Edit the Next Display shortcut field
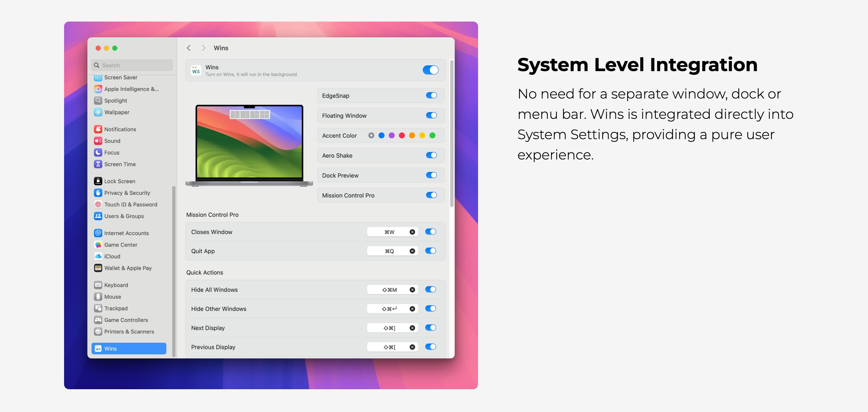Viewport: 868px width, 412px height. pos(392,328)
